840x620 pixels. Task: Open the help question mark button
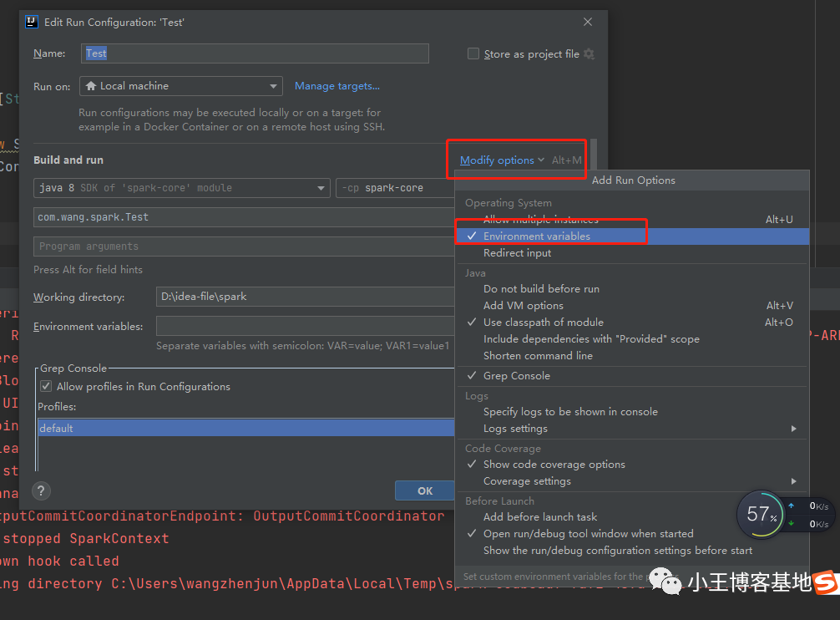[41, 490]
